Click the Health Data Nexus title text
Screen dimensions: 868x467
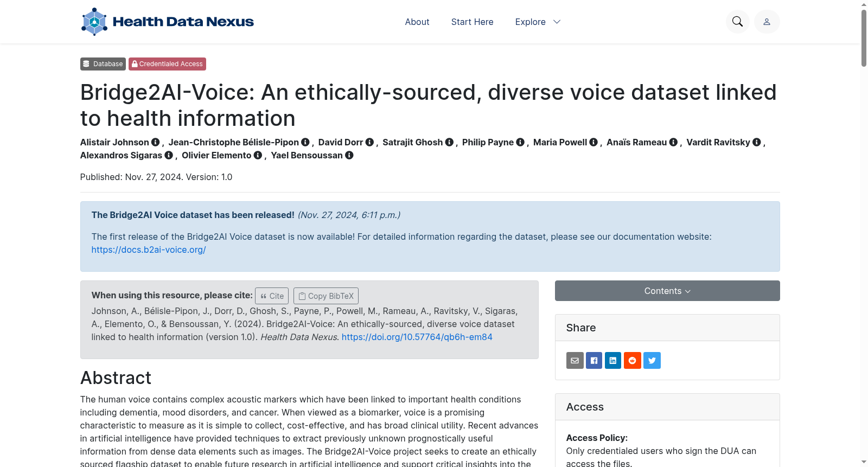(x=183, y=22)
